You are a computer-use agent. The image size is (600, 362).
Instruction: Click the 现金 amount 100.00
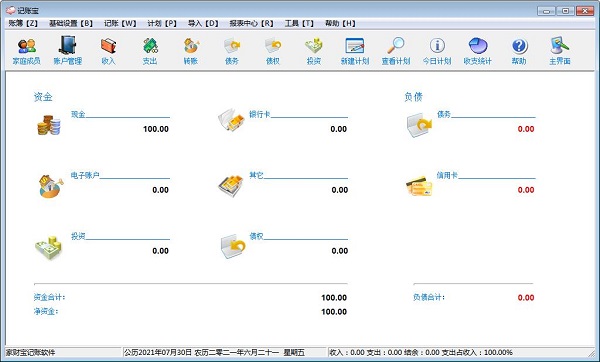pos(156,129)
